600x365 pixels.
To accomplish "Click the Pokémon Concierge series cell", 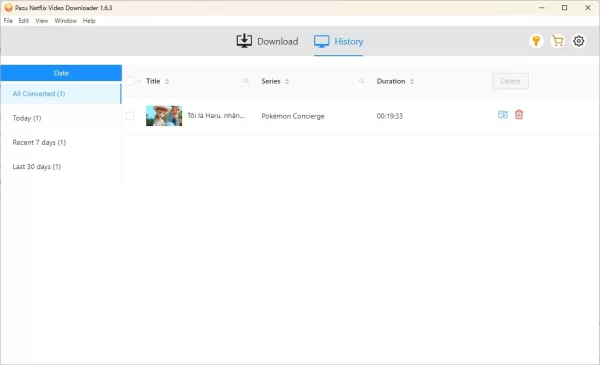I will 293,116.
